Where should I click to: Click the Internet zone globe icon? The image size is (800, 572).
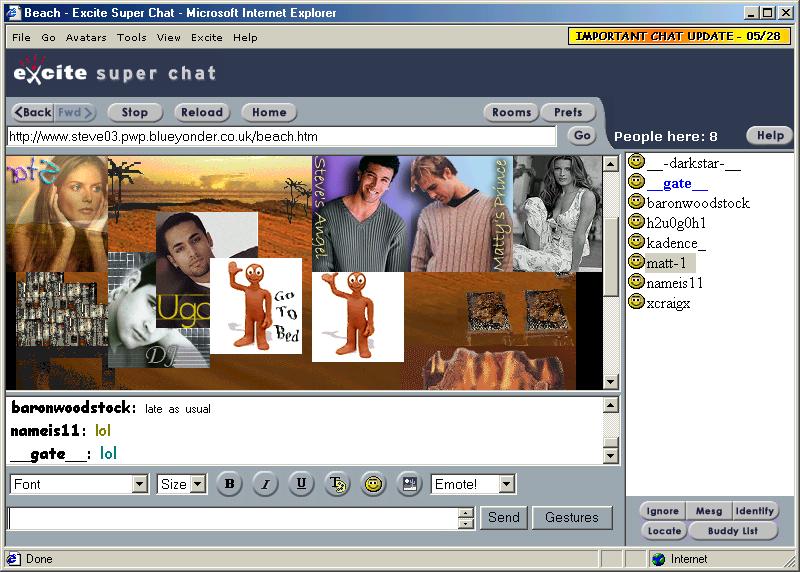658,559
